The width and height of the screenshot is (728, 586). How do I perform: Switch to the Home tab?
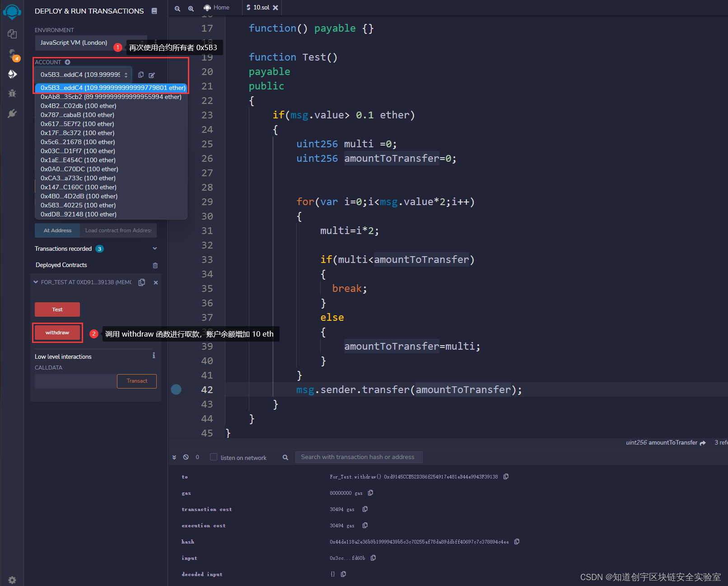pos(217,8)
